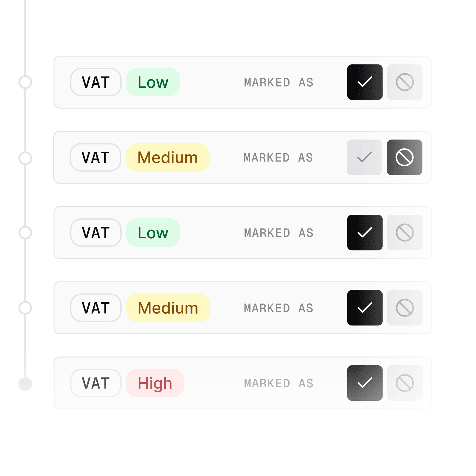476x476 pixels.
Task: Click the block icon on the second Medium row
Action: pos(405,308)
